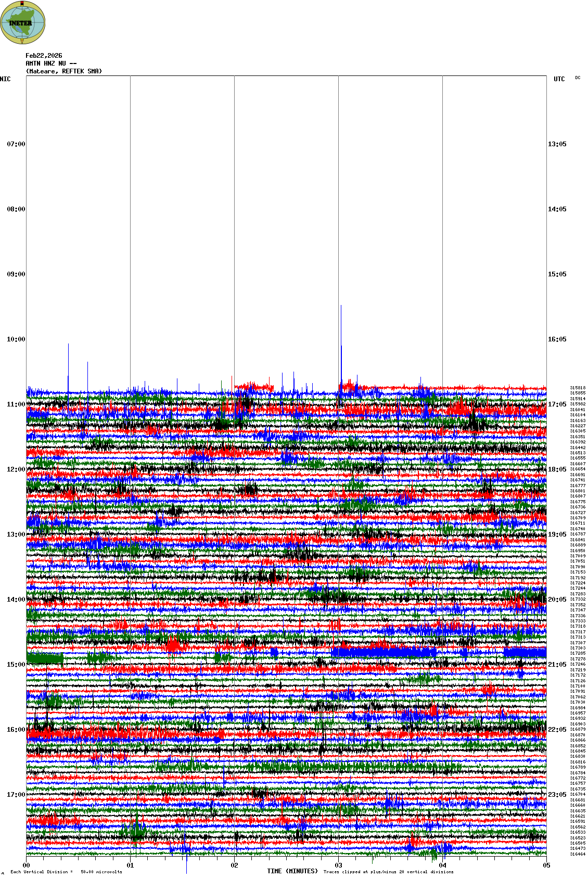The image size is (588, 879).
Task: Click the 03 minute tick on the time axis
Action: pyautogui.click(x=338, y=865)
